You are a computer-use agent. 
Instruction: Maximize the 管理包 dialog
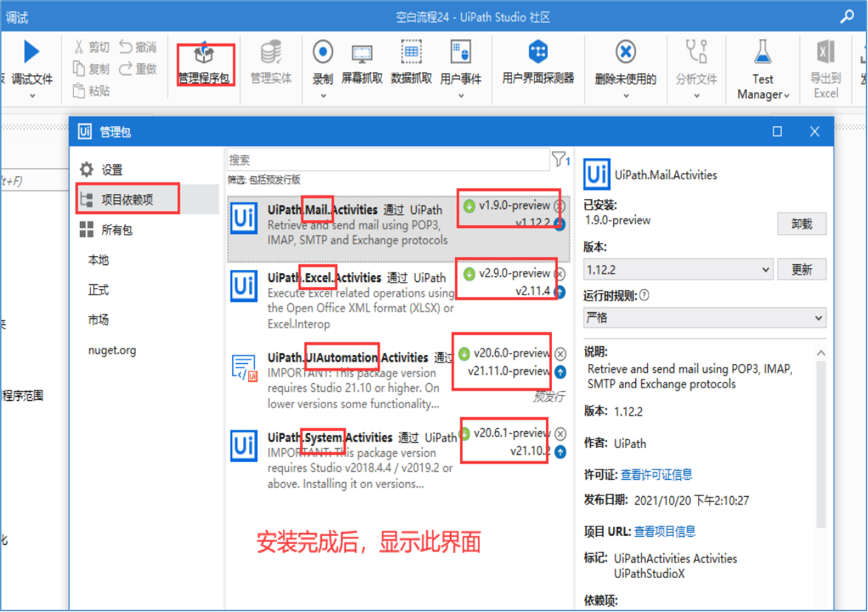pos(777,131)
